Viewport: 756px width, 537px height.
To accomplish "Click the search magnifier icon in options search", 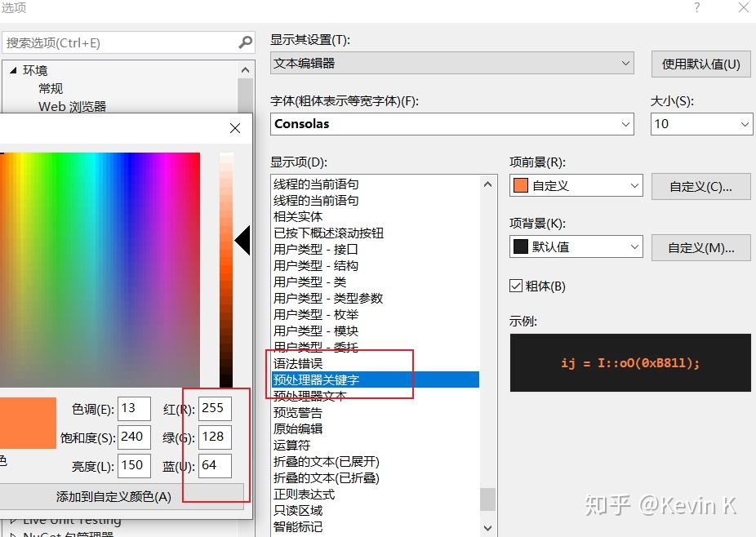I will click(245, 42).
